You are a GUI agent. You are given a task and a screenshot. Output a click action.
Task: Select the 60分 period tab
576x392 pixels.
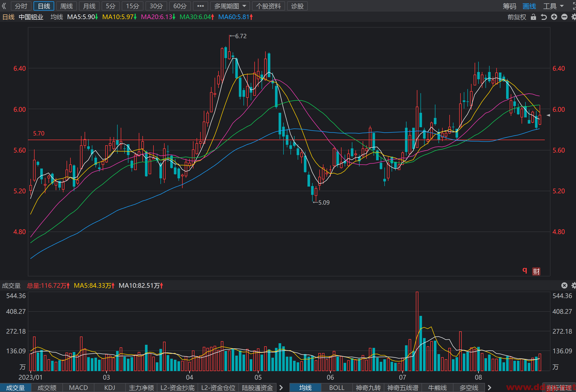pos(180,6)
